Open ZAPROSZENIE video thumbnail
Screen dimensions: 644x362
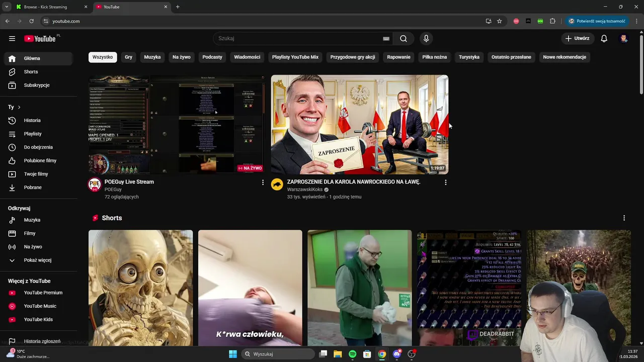[x=360, y=125]
